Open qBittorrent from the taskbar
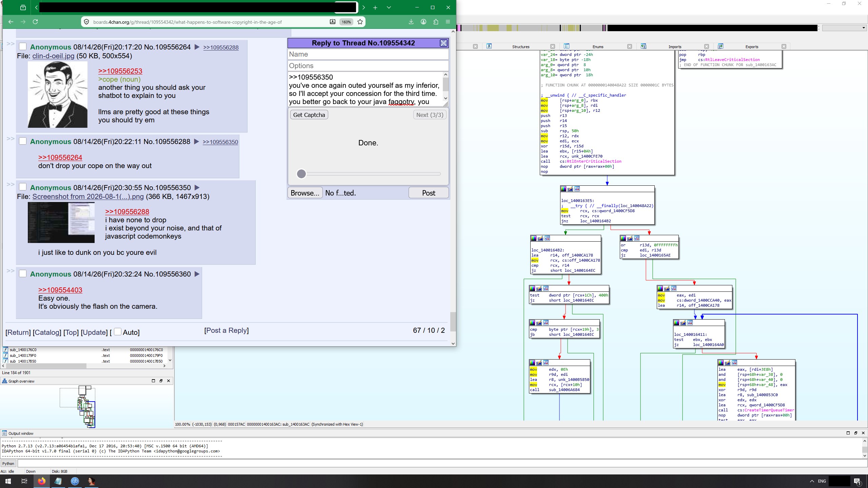Screen dimensions: 868x488 [x=75, y=481]
